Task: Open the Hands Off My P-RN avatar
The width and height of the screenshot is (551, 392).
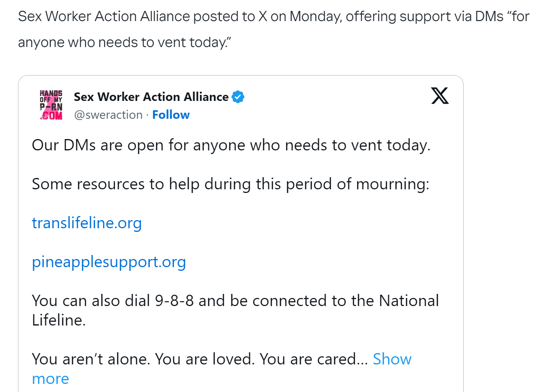Action: [x=51, y=105]
